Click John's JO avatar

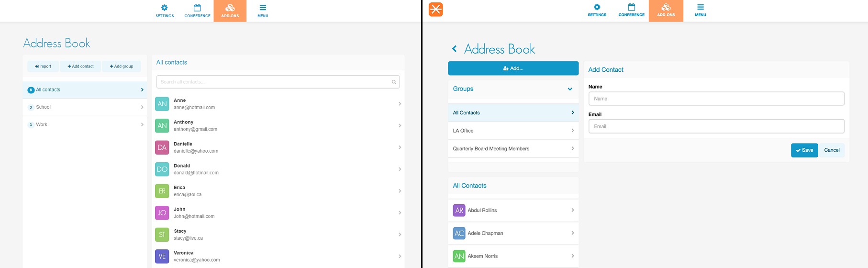tap(162, 212)
